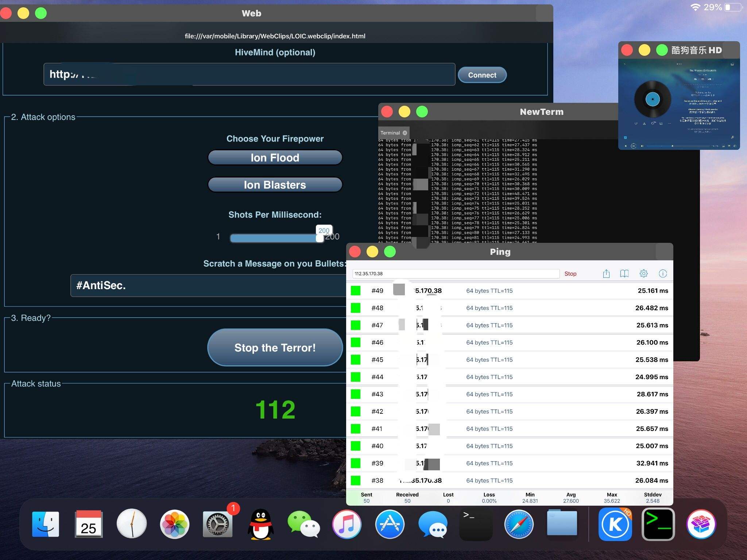Open NewTerm green prompt icon in dock
Screen dimensions: 747x560
[658, 524]
